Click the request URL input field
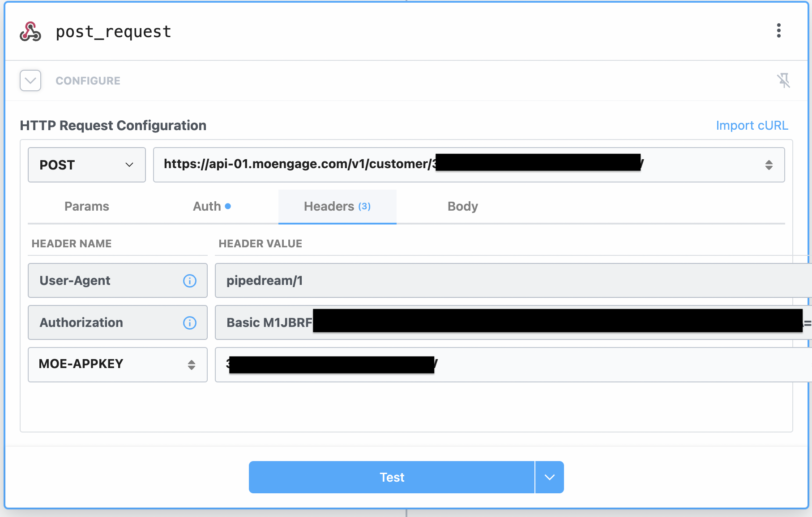Viewport: 812px width, 517px height. [x=469, y=165]
